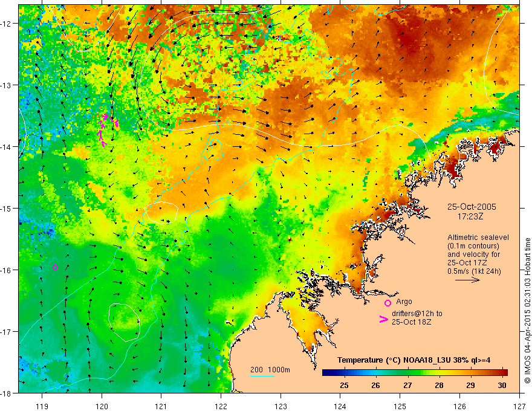Click latitude axis label -16

coord(7,270)
